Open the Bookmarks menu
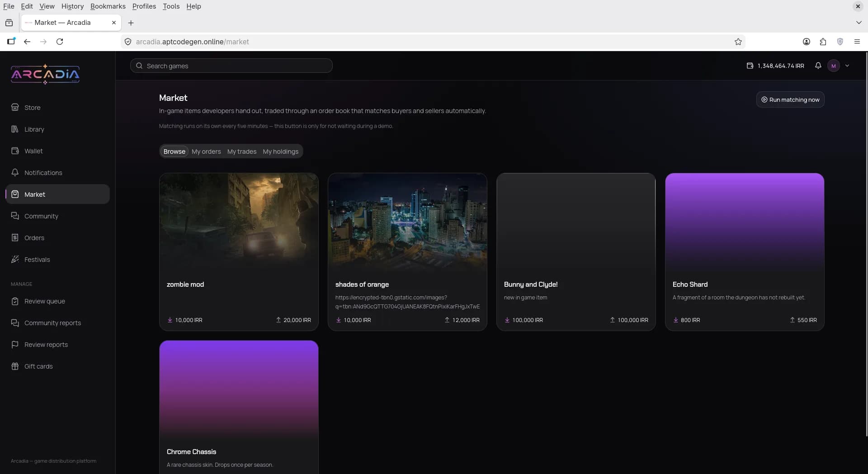The width and height of the screenshot is (868, 474). [108, 6]
